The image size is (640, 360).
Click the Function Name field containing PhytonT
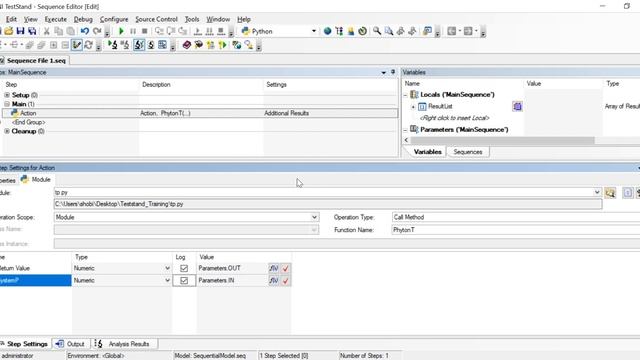click(x=516, y=230)
